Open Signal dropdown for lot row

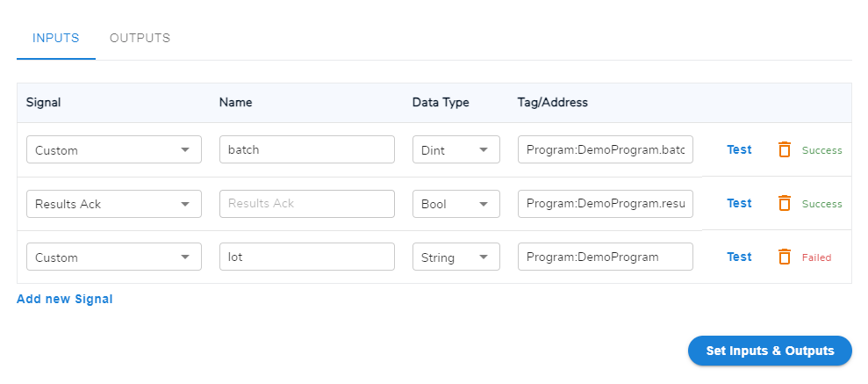114,257
